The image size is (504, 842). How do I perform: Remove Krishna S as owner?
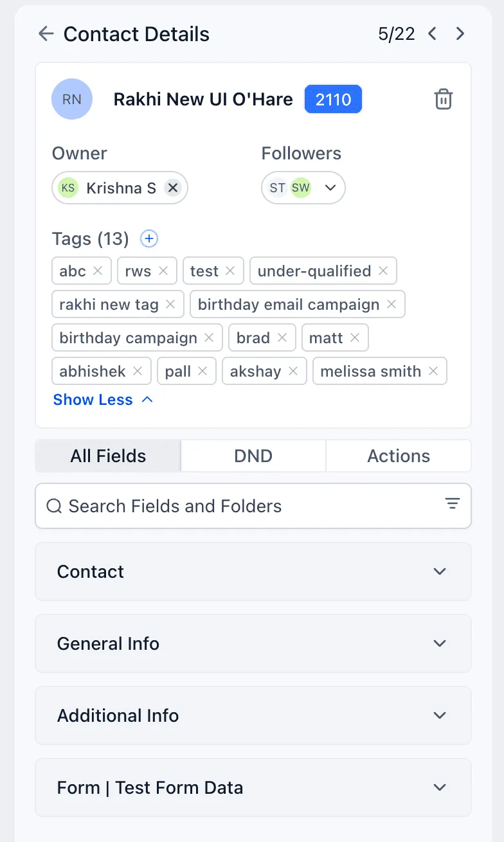click(172, 188)
